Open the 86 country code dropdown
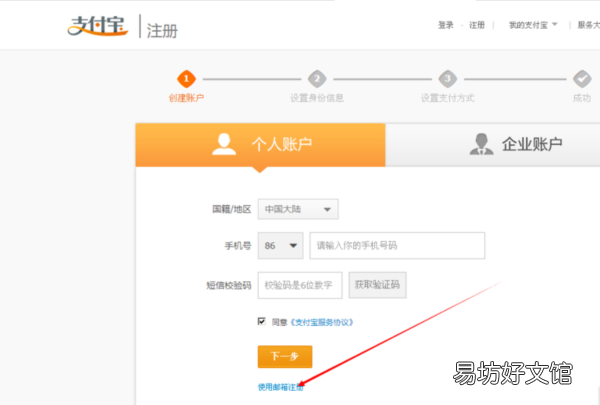This screenshot has width=600, height=405. pyautogui.click(x=280, y=245)
